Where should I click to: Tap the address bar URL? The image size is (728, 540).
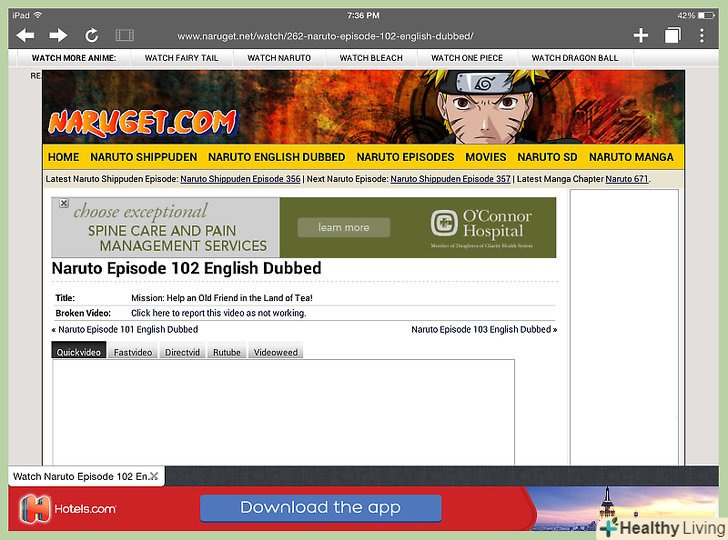pos(325,36)
